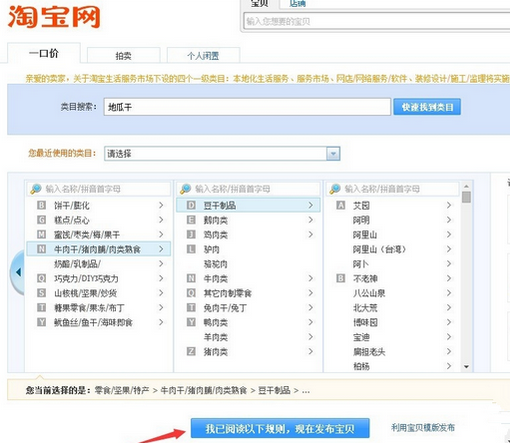Click the top product search input
Viewport: 510px width, 443px height.
[377, 21]
